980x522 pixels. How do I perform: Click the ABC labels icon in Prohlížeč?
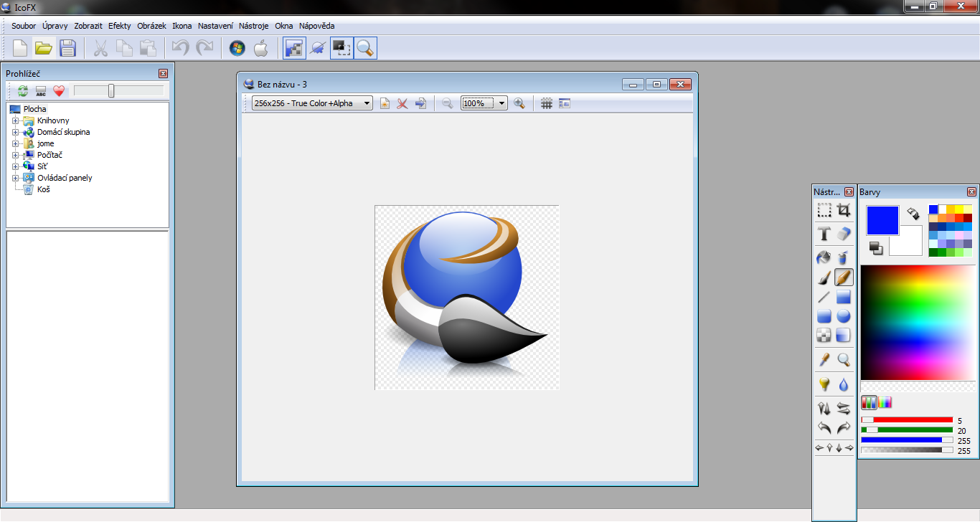pyautogui.click(x=41, y=91)
